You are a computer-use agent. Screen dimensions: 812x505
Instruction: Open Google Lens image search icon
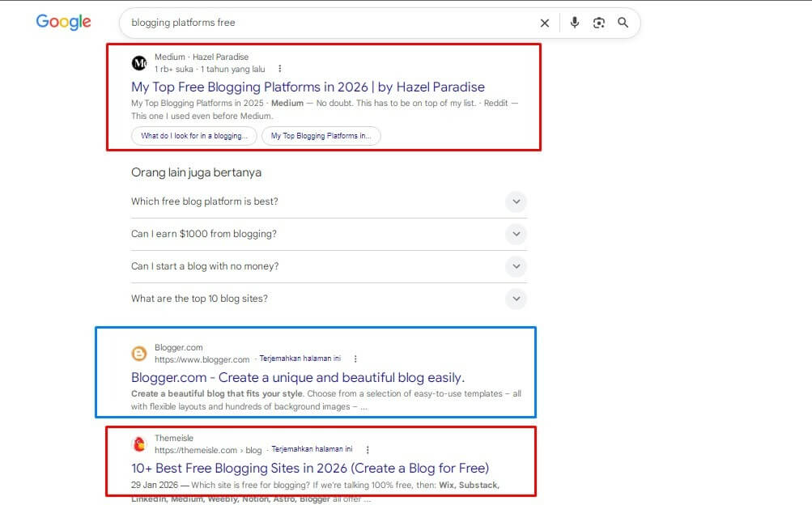pos(598,22)
